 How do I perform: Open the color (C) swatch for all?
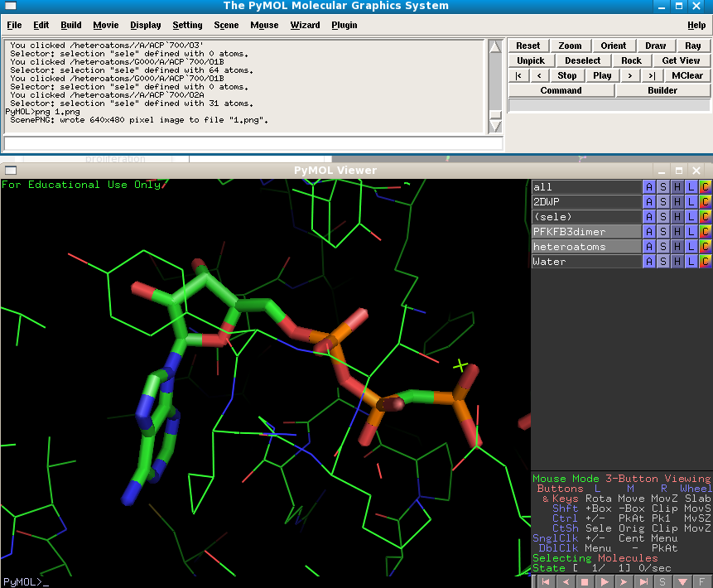[x=705, y=187]
